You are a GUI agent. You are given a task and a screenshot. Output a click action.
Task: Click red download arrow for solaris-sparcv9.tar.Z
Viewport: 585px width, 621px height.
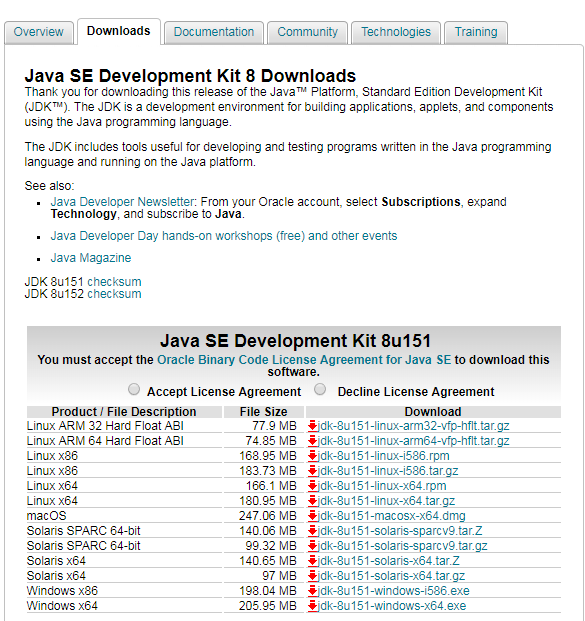pyautogui.click(x=313, y=531)
